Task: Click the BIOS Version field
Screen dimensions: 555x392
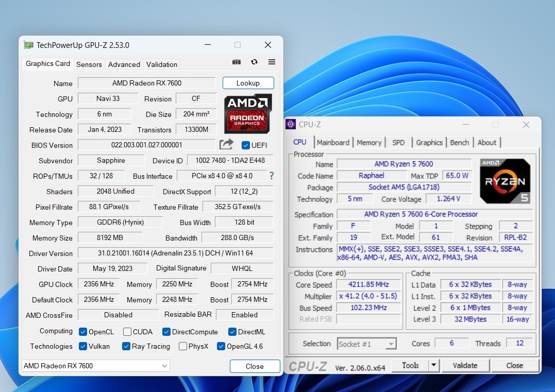Action: 146,145
